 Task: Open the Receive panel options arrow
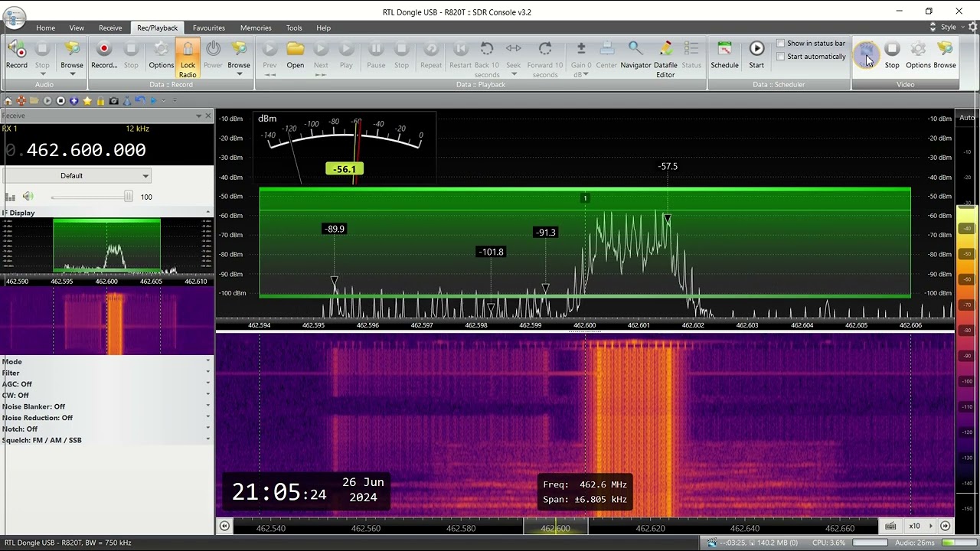[x=198, y=116]
